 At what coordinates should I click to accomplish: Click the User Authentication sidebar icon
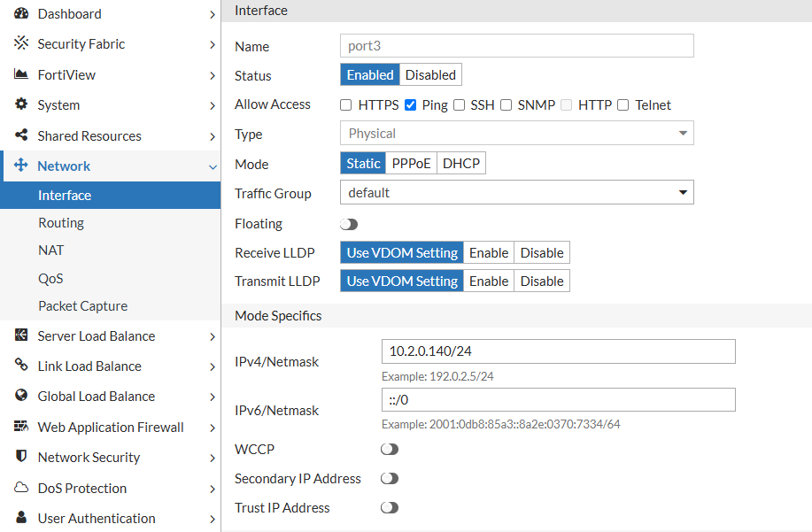[x=19, y=518]
